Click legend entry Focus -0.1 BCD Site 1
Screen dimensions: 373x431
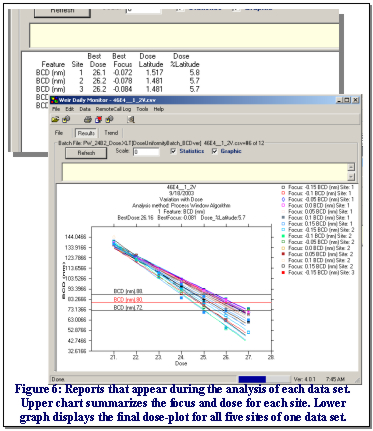pos(316,193)
